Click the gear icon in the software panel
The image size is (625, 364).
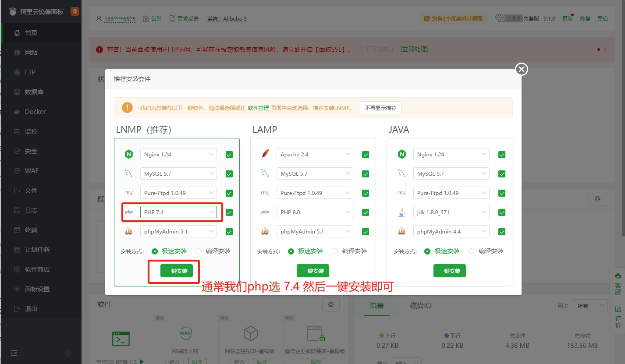click(331, 304)
